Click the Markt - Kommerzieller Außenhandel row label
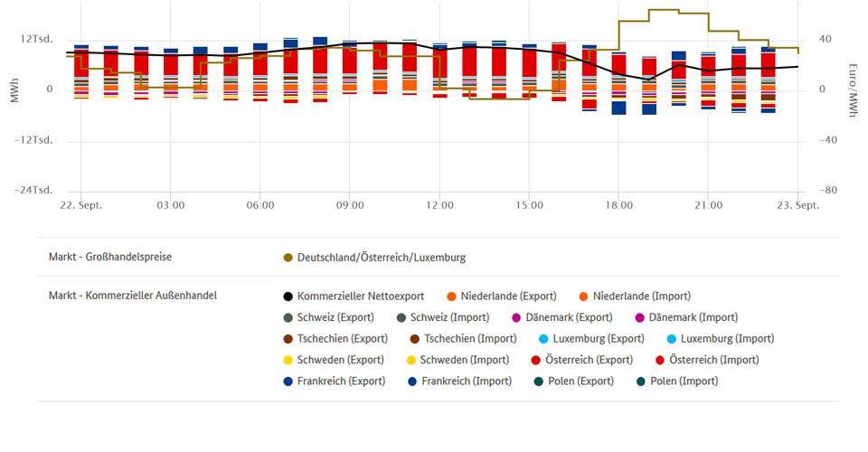The image size is (868, 452). coord(133,296)
